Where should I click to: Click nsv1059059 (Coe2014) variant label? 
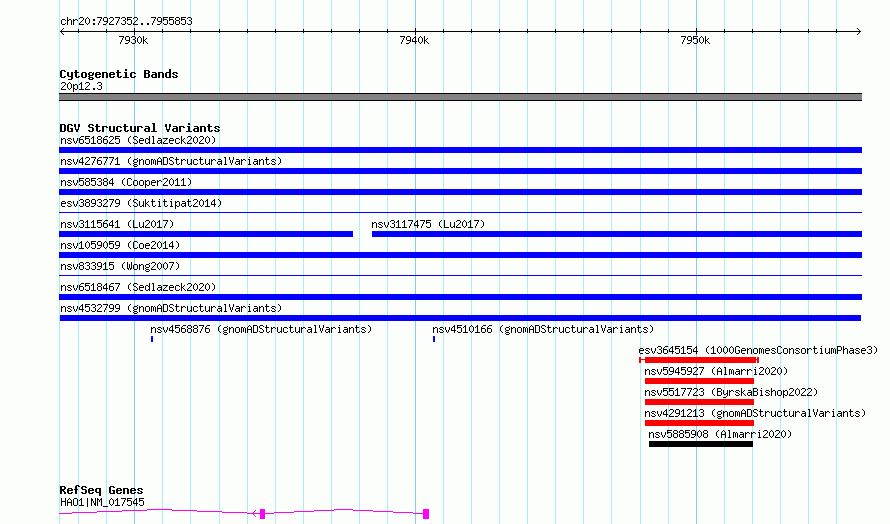tap(120, 245)
